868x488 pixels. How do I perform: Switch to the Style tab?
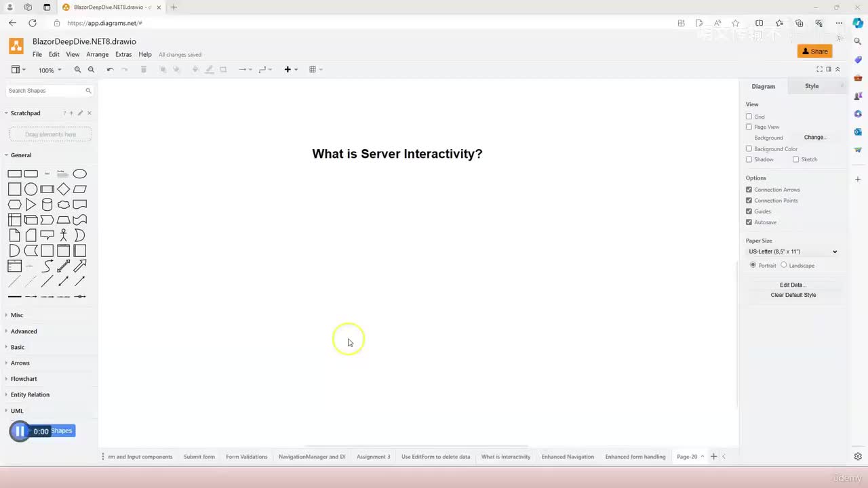tap(812, 86)
